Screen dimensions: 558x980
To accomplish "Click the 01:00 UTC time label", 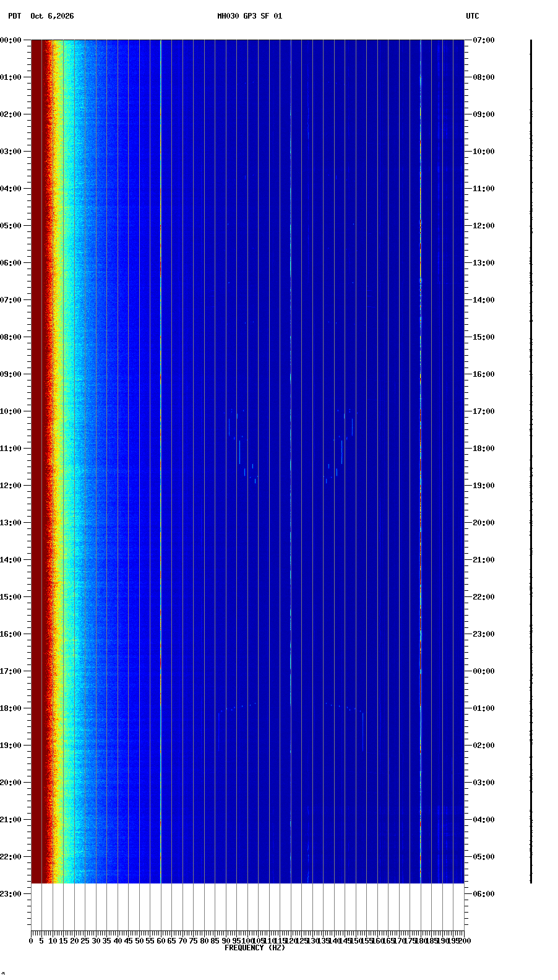I will (x=484, y=708).
